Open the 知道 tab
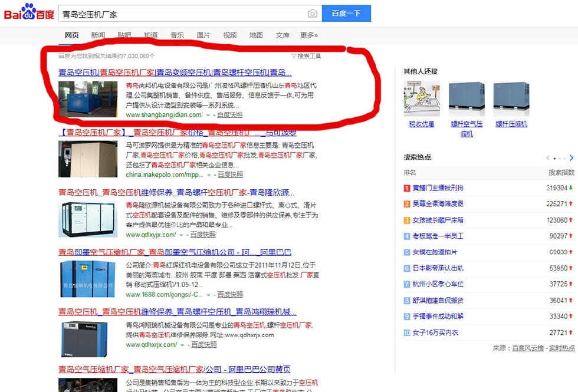 tap(151, 35)
